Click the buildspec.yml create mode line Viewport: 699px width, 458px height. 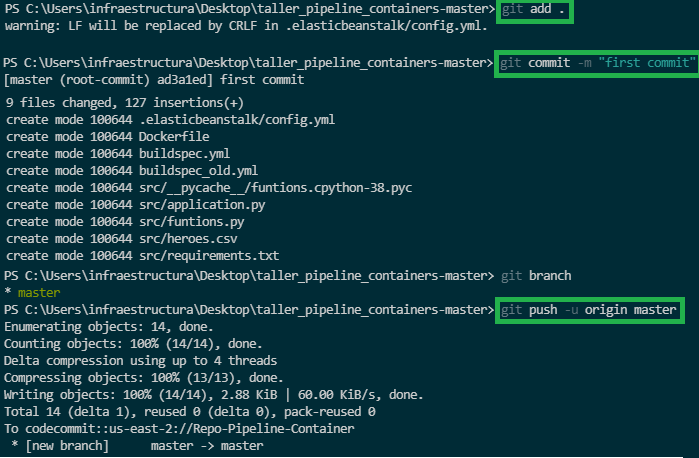[x=118, y=154]
